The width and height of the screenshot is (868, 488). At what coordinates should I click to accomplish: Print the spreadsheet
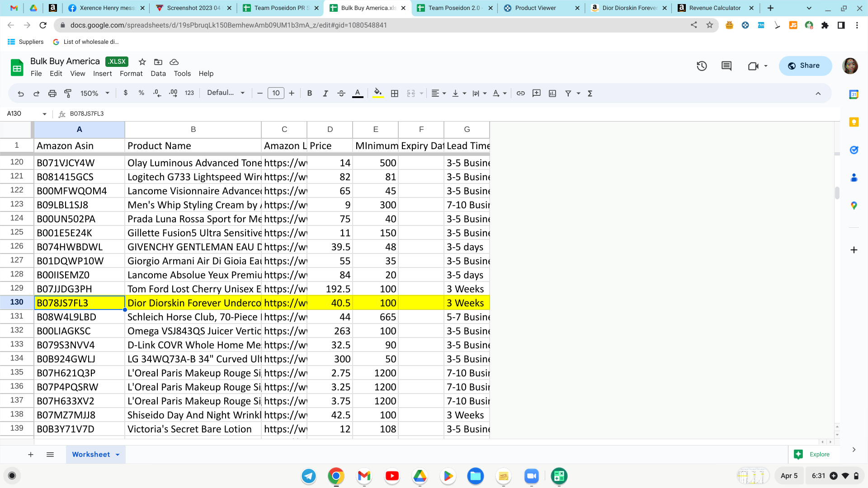(x=52, y=94)
